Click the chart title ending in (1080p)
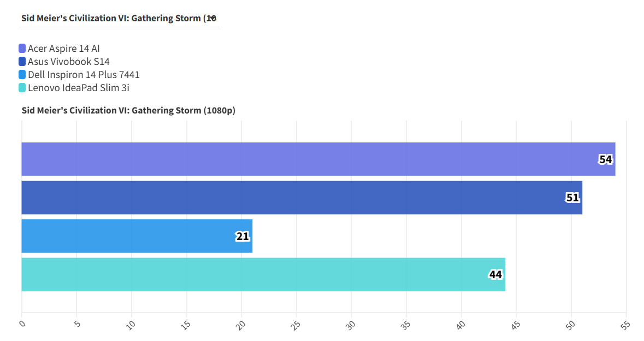The height and width of the screenshot is (341, 644). 128,110
